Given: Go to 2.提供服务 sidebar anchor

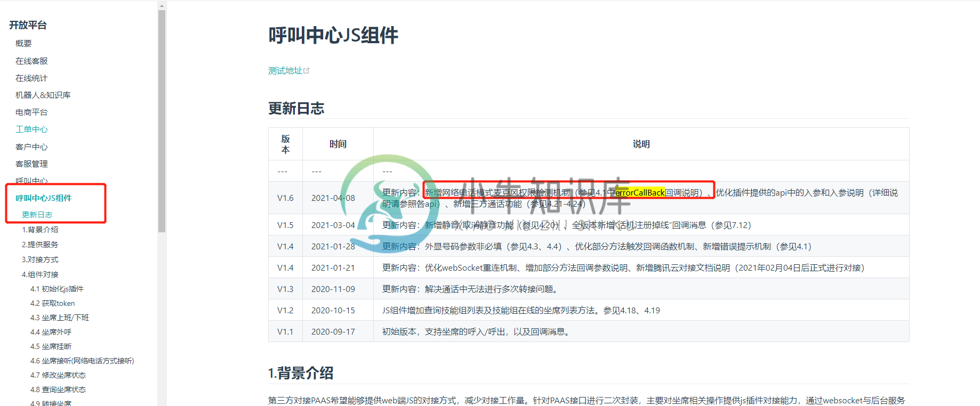Looking at the screenshot, I should tap(40, 245).
